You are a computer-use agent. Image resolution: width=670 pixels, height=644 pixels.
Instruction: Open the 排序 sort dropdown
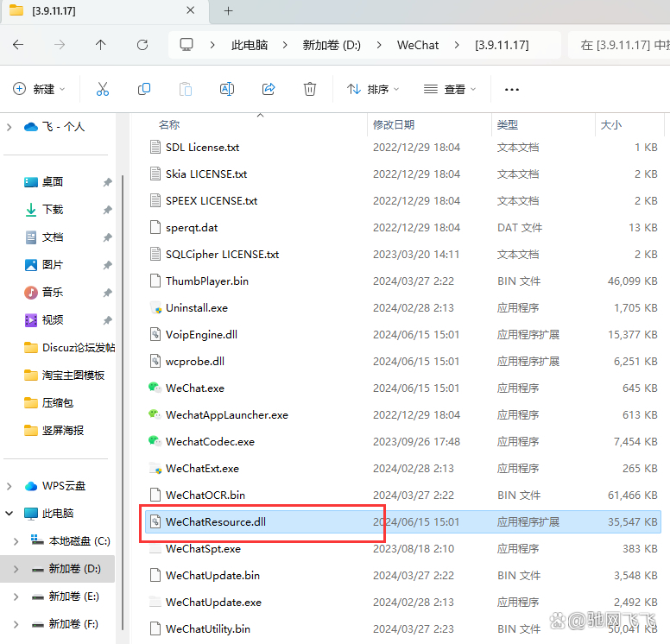pos(372,89)
